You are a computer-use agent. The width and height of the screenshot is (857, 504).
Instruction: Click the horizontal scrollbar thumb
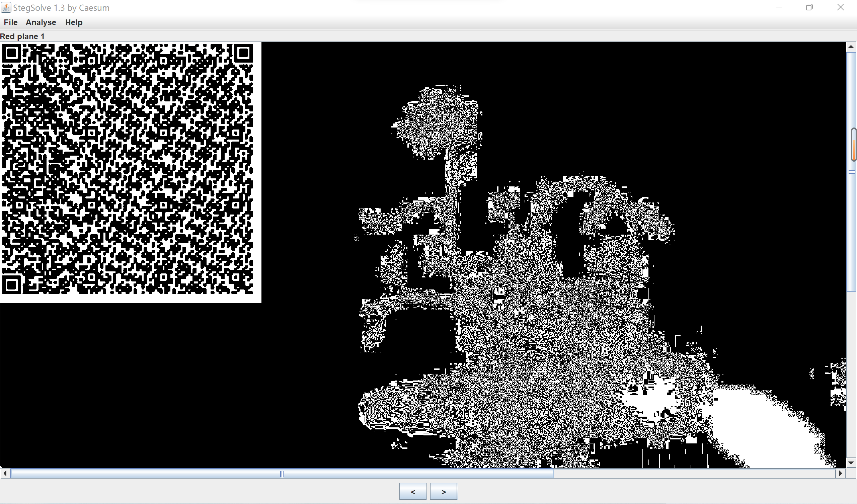[282, 474]
